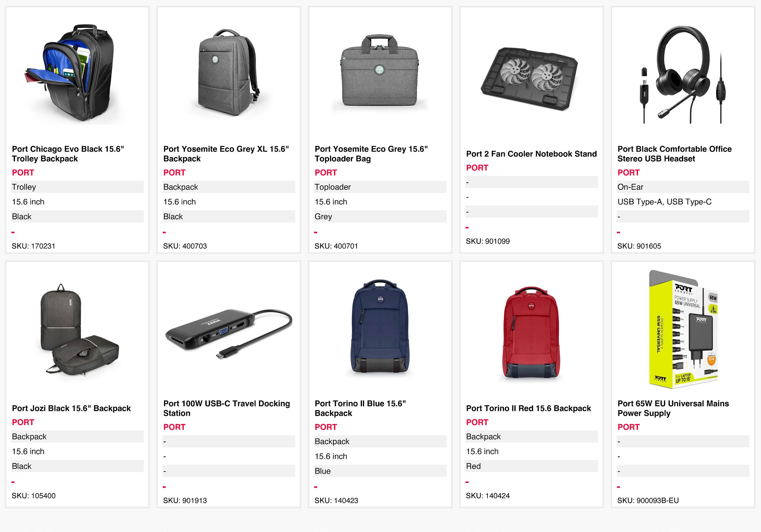Click the PORT brand link under Toploader Bag

click(x=325, y=172)
